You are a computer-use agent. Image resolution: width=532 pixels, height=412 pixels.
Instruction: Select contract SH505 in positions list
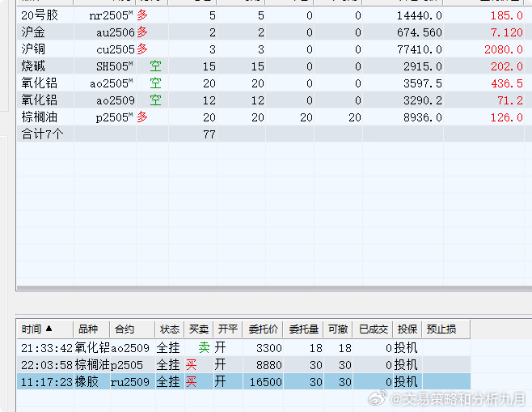point(114,66)
